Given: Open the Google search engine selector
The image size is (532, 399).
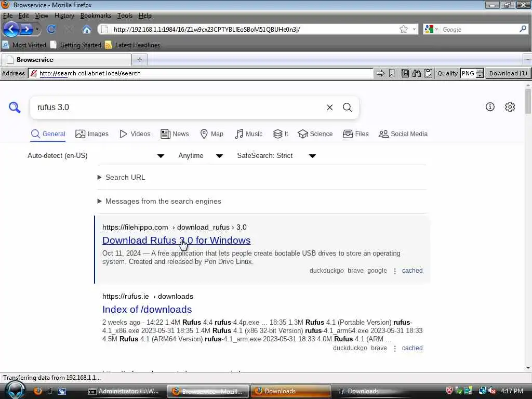Looking at the screenshot, I should click(x=431, y=29).
